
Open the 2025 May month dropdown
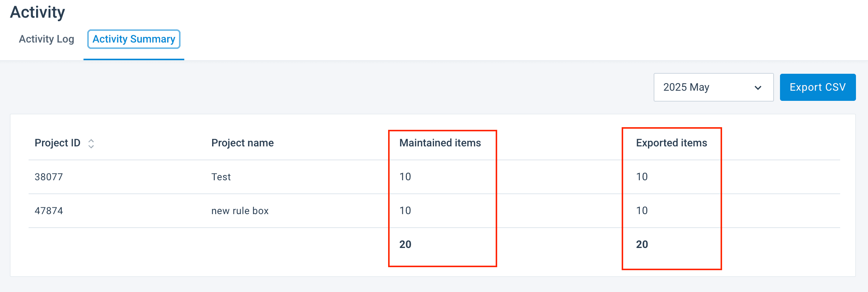pyautogui.click(x=713, y=87)
